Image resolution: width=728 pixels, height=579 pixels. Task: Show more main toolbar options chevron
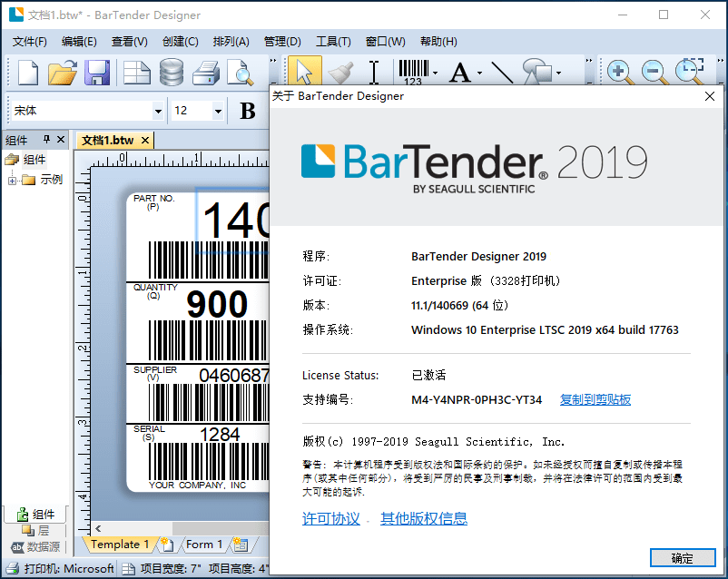pos(273,61)
